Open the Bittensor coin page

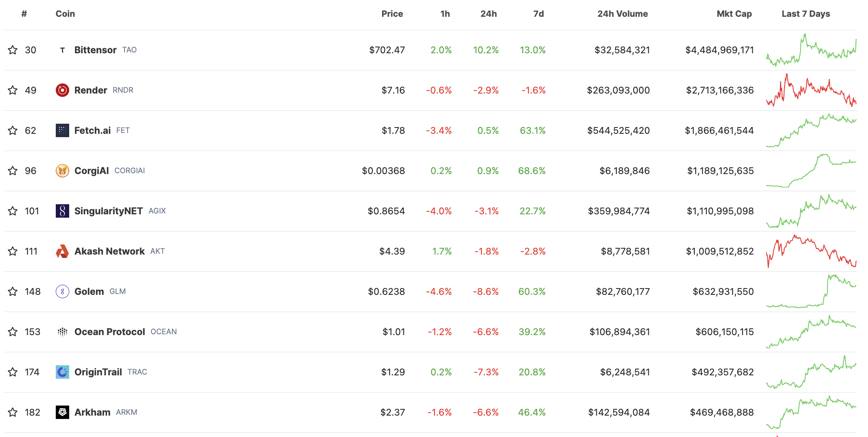(x=96, y=50)
